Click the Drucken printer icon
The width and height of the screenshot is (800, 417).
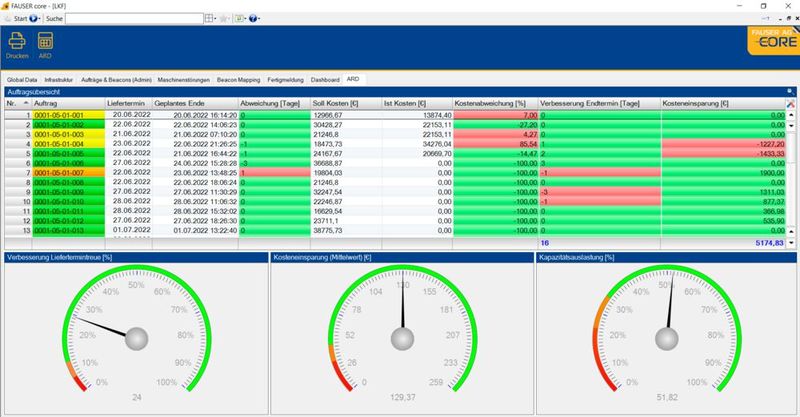(x=17, y=41)
